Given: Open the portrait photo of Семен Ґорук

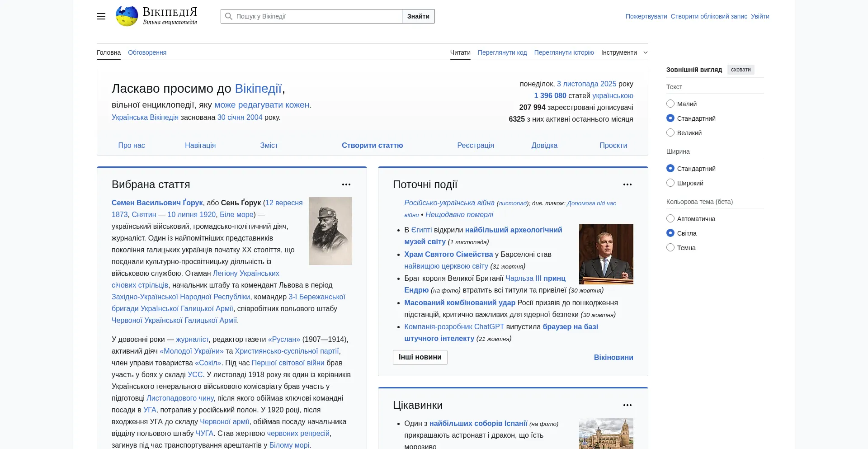Looking at the screenshot, I should [x=330, y=231].
